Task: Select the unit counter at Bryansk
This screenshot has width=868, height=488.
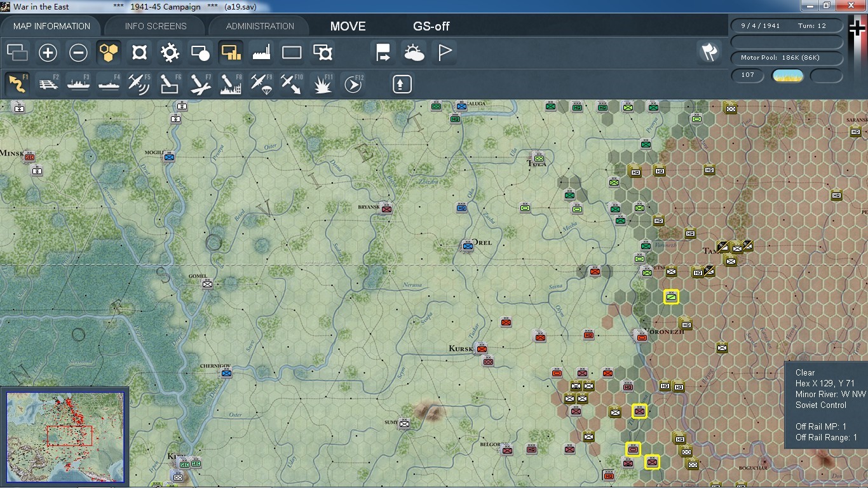Action: (x=386, y=208)
